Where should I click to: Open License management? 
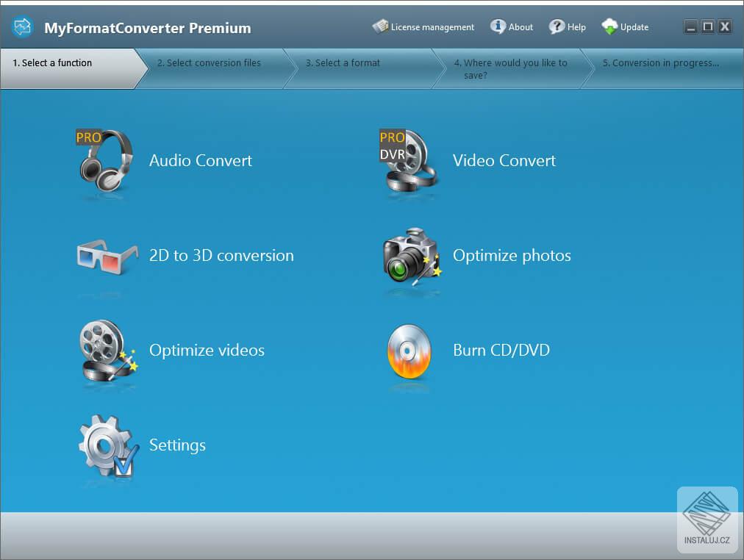pyautogui.click(x=430, y=26)
